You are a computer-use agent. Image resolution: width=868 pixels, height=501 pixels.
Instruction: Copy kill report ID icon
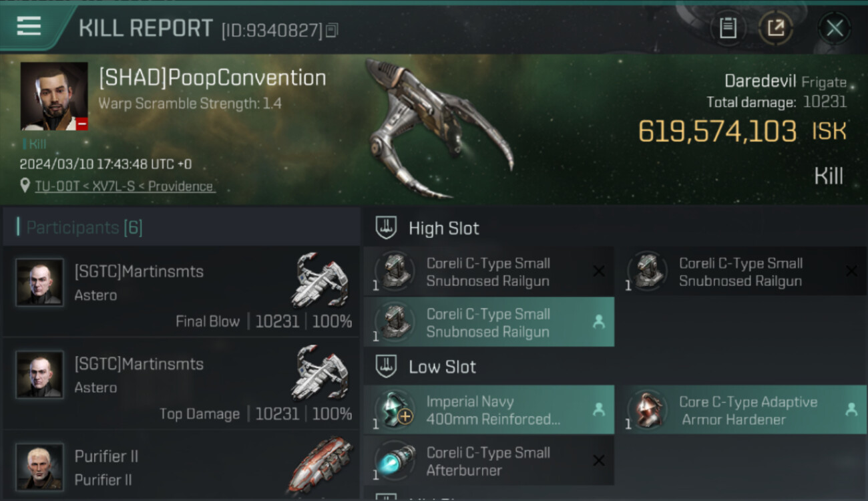pyautogui.click(x=332, y=30)
